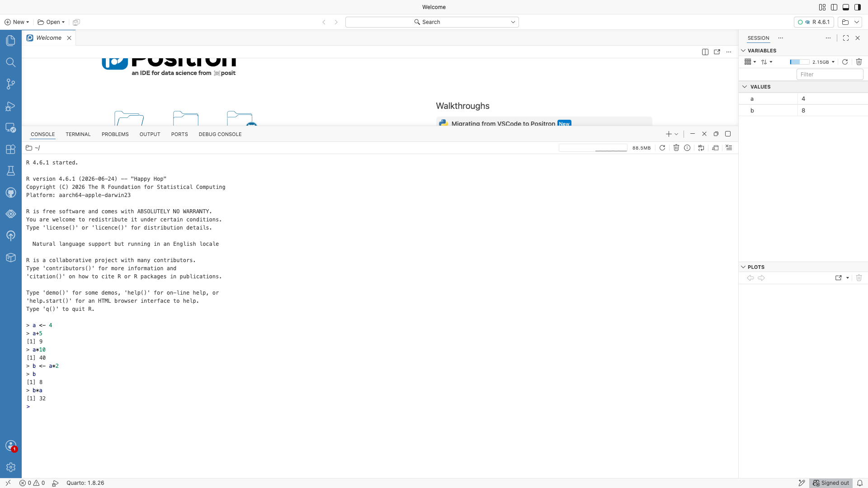Click the console memory usage graph

593,148
